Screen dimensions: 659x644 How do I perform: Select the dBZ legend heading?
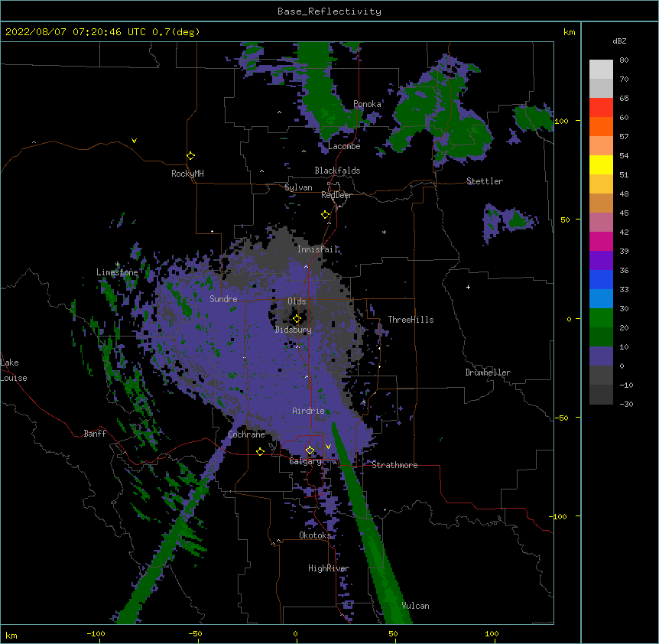point(619,41)
